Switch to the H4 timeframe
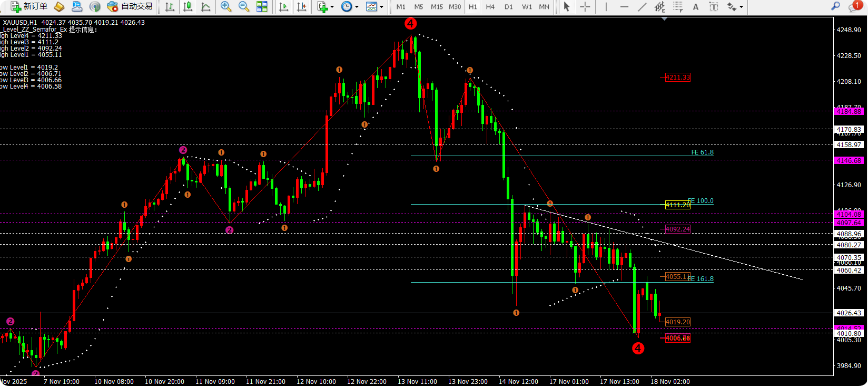This screenshot has height=386, width=868. click(490, 7)
